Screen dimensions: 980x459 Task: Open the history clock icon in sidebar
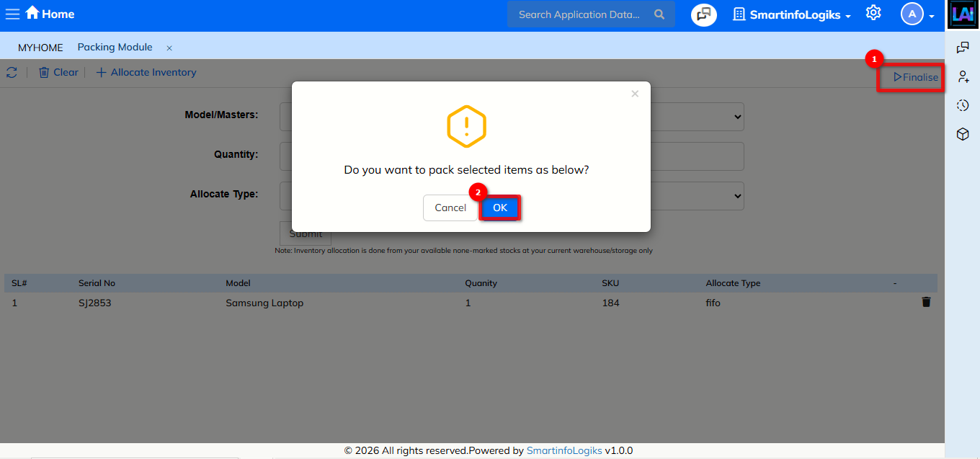(x=963, y=105)
